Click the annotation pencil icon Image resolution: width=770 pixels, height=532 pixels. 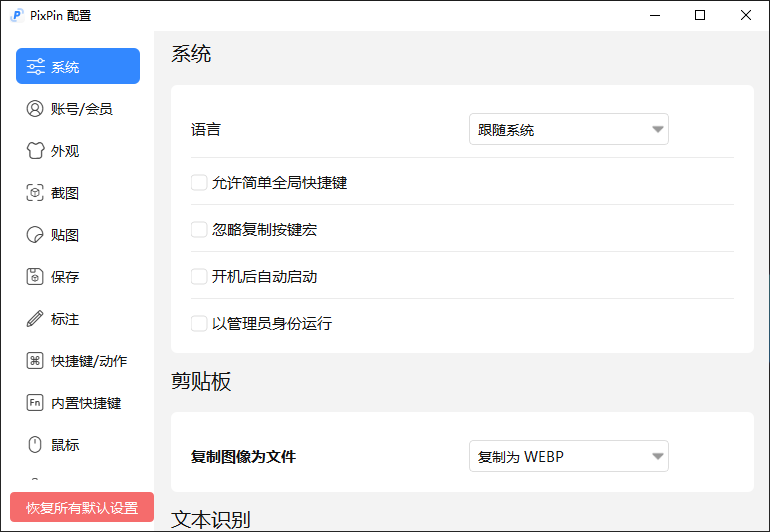tap(35, 319)
